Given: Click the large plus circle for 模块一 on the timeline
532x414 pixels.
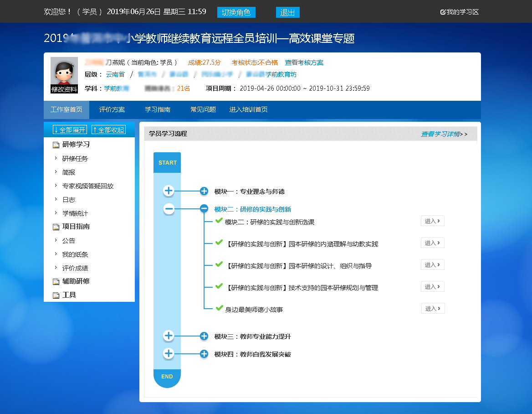Looking at the screenshot, I should (169, 191).
